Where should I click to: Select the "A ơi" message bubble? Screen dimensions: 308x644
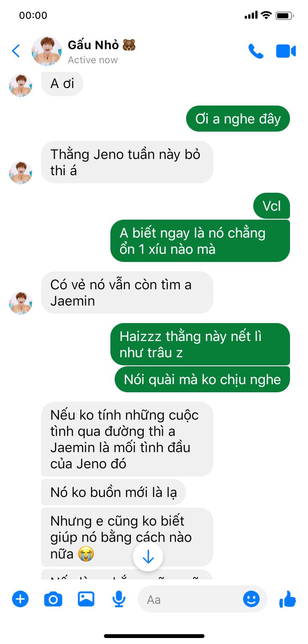point(62,83)
